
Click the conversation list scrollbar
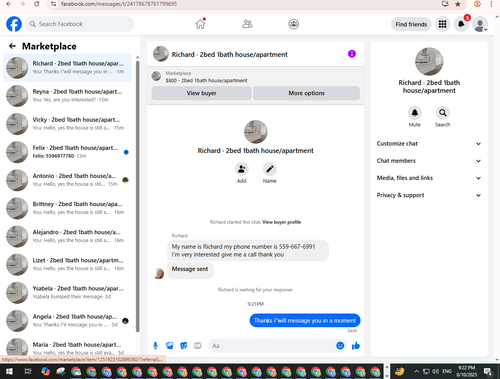point(137,195)
